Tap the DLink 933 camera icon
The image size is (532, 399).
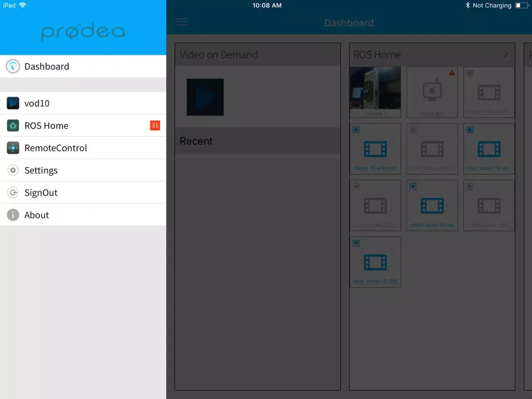point(432,90)
